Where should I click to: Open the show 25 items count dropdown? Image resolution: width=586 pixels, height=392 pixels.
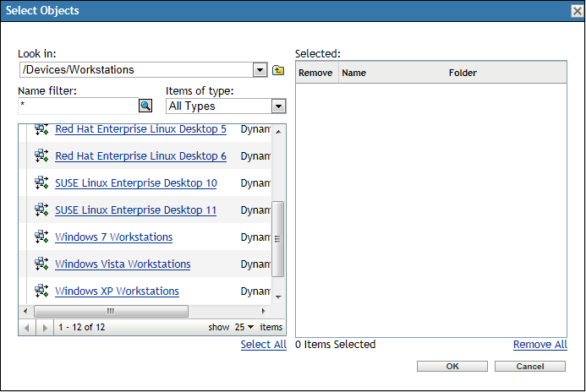[x=244, y=327]
